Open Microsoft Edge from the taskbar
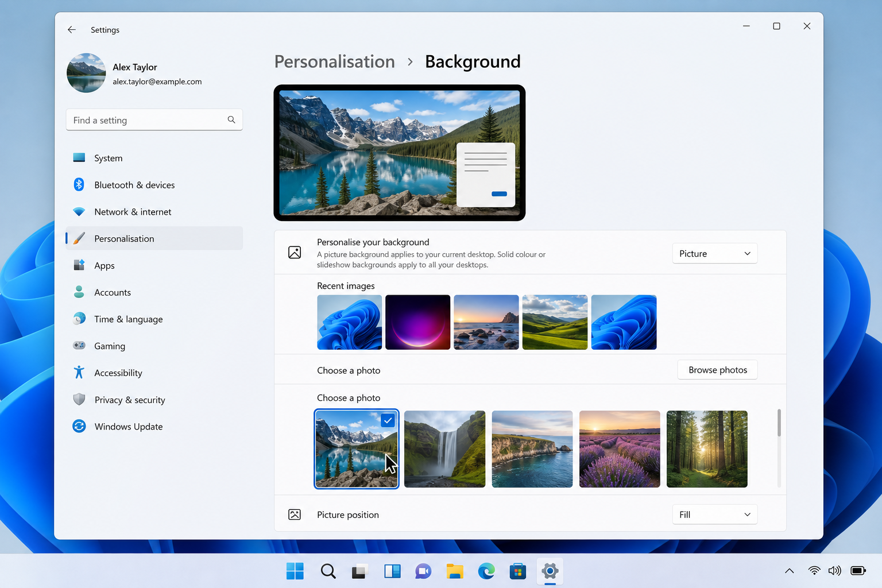Image resolution: width=882 pixels, height=588 pixels. (486, 571)
